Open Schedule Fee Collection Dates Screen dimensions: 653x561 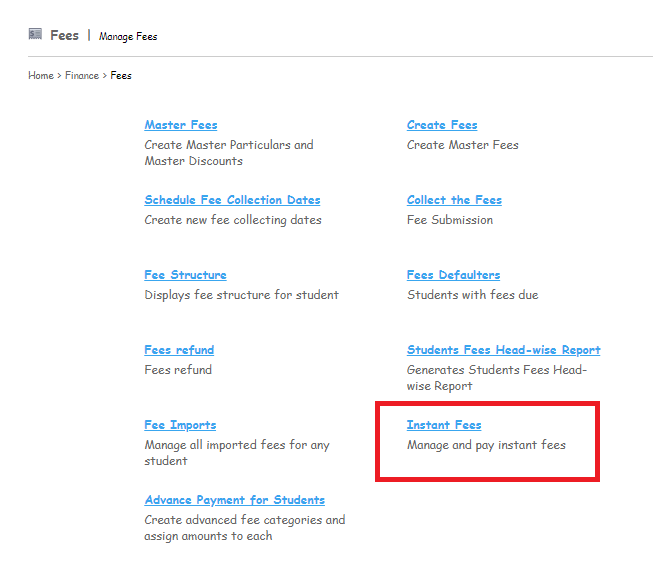coord(232,200)
